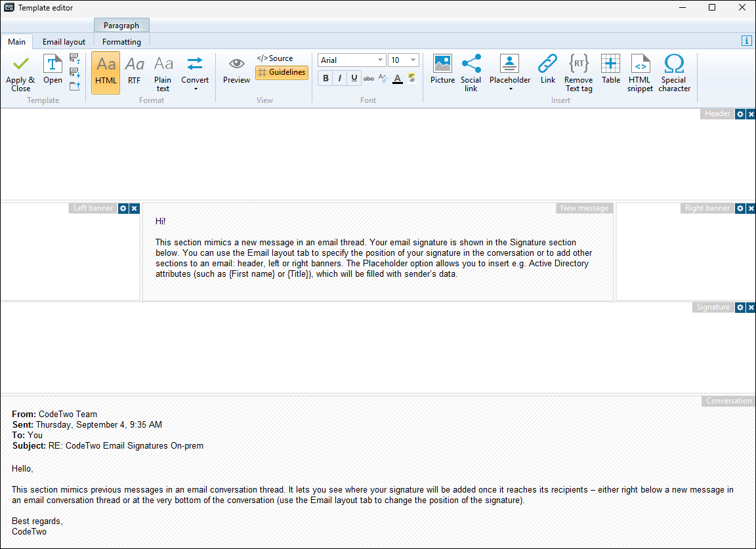Toggle bold formatting
This screenshot has height=549, width=756.
pyautogui.click(x=325, y=79)
